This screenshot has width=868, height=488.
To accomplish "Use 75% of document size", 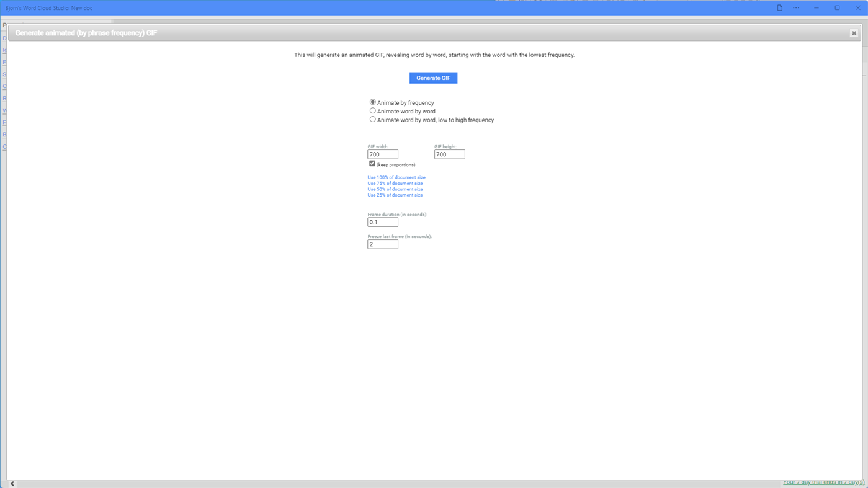I will point(395,183).
